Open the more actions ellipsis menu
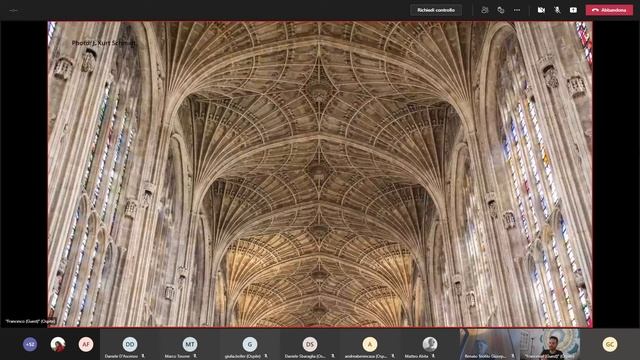 (517, 10)
